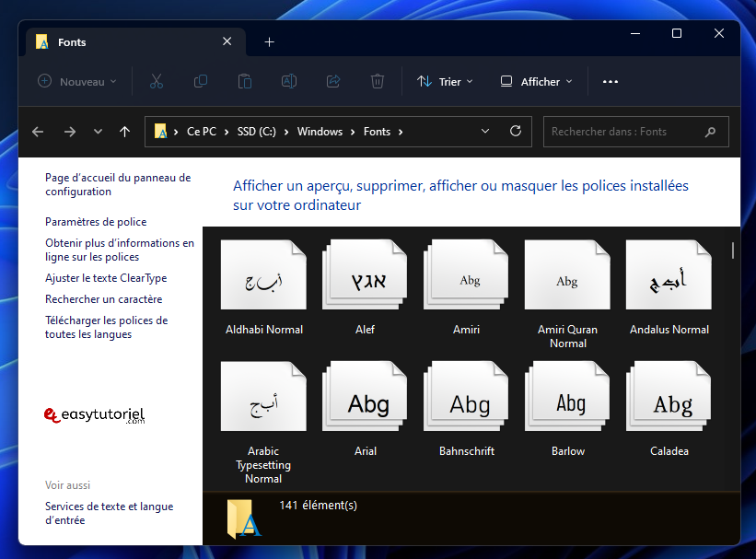
Task: Select the Barlow font family icon
Action: pyautogui.click(x=567, y=397)
